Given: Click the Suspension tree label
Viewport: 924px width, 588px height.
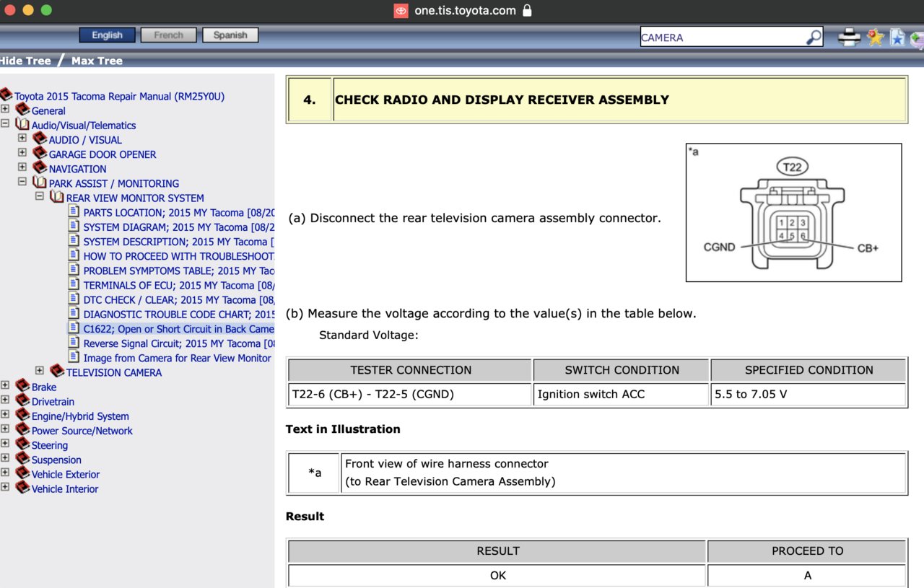Looking at the screenshot, I should coord(56,460).
